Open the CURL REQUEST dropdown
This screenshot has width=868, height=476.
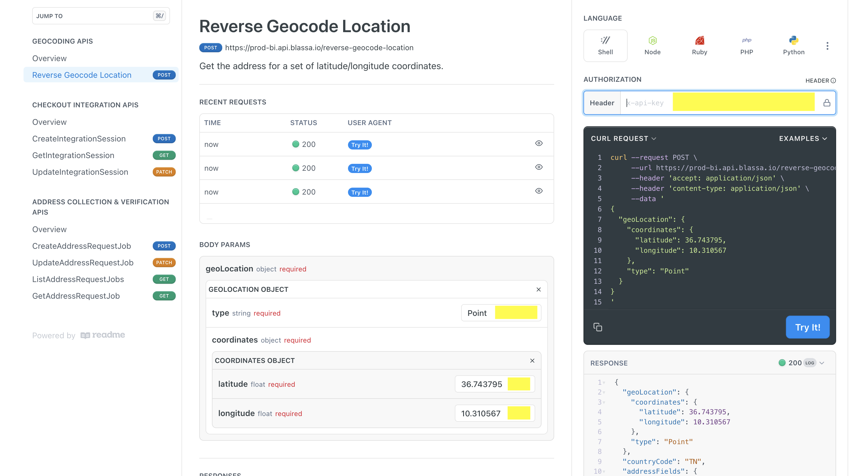pos(623,138)
